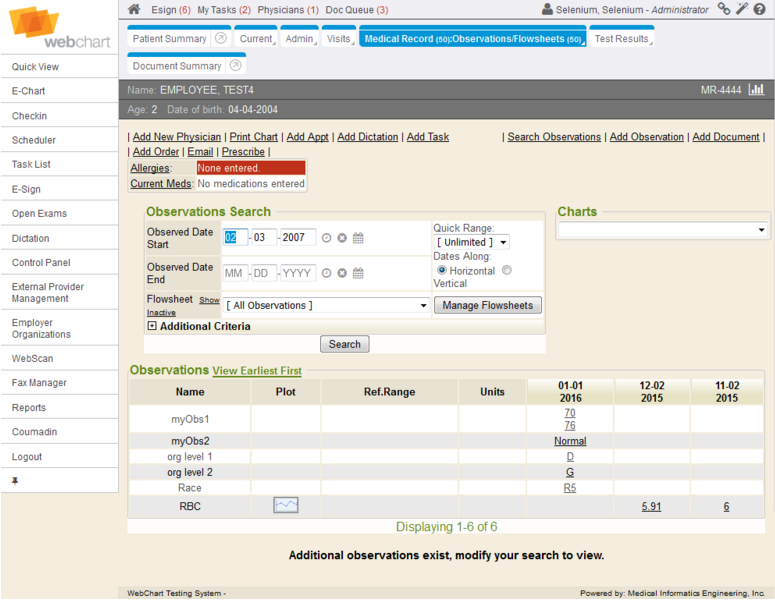The width and height of the screenshot is (775, 603).
Task: Expand the Additional Criteria section
Action: tap(152, 326)
